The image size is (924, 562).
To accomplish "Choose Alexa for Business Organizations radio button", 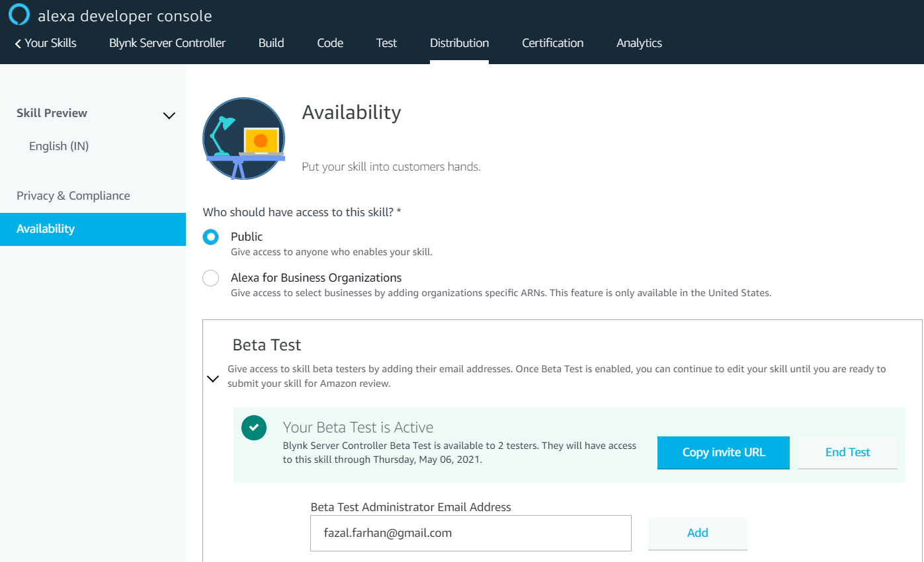I will [x=211, y=278].
